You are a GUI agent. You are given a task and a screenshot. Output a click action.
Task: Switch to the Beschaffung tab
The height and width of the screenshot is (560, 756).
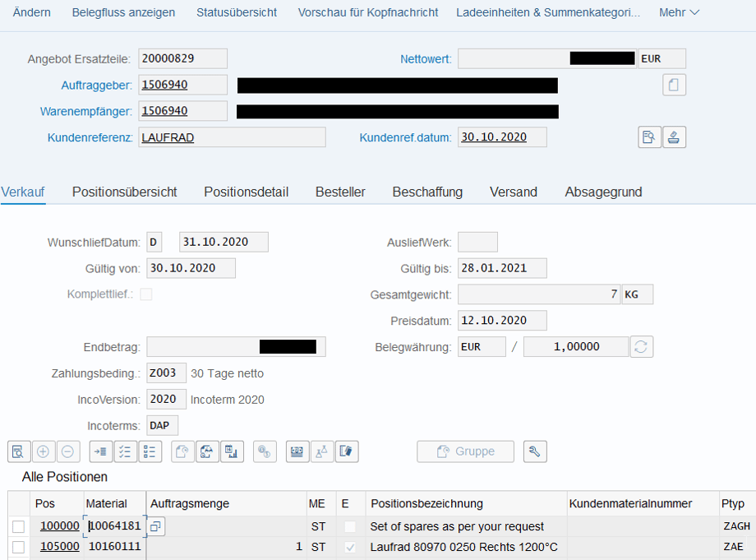click(427, 192)
